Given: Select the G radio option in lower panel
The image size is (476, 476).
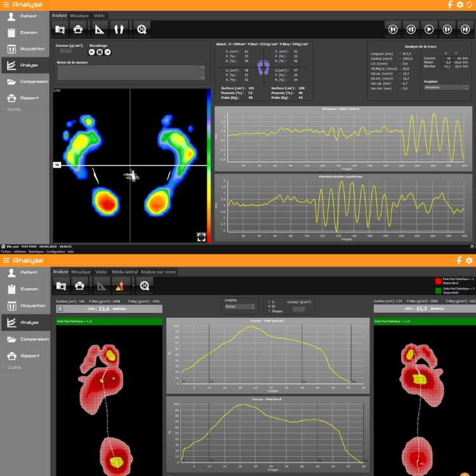Looking at the screenshot, I should pos(270,302).
